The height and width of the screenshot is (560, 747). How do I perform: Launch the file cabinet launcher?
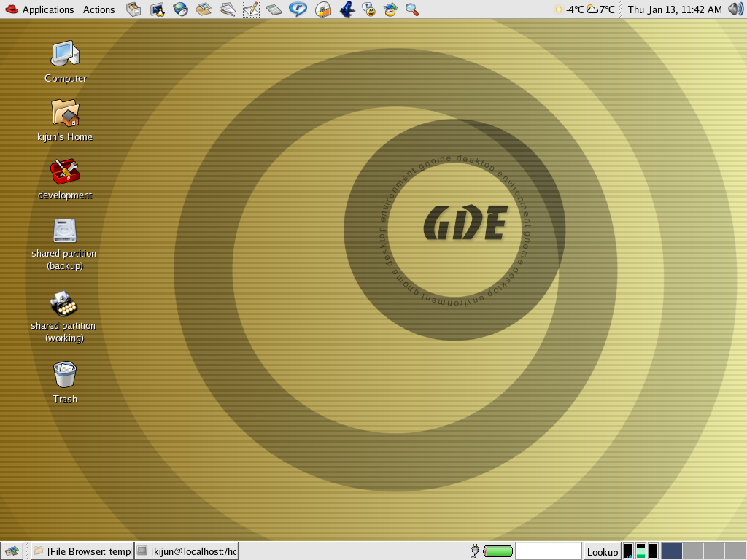pos(133,9)
